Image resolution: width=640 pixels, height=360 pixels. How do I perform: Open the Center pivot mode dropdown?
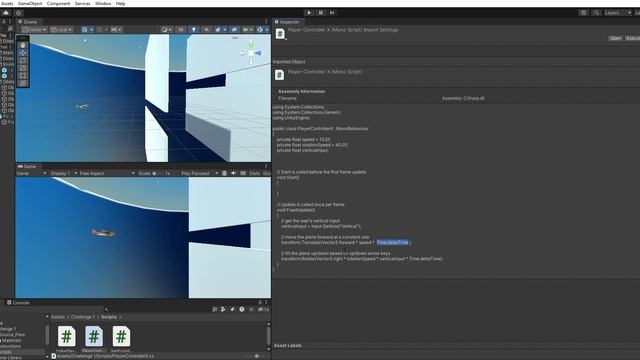tap(34, 29)
